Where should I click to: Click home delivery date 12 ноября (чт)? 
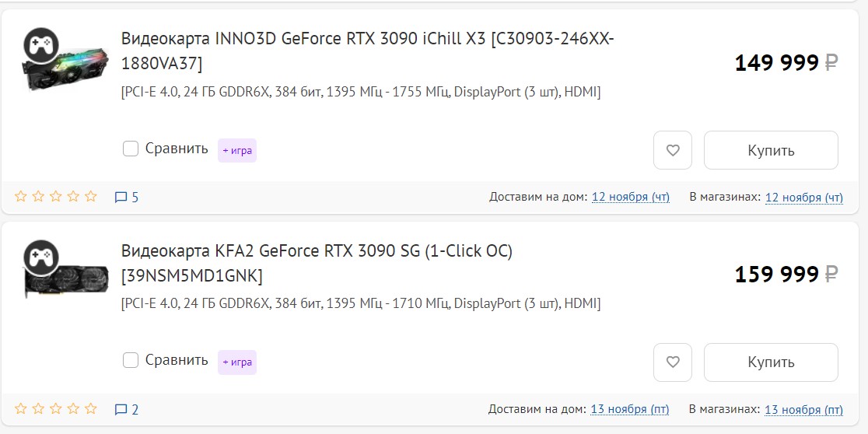pos(630,198)
